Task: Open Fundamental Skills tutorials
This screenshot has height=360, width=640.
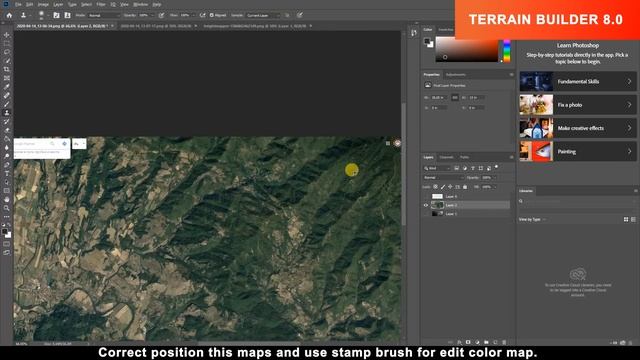Action: 578,82
